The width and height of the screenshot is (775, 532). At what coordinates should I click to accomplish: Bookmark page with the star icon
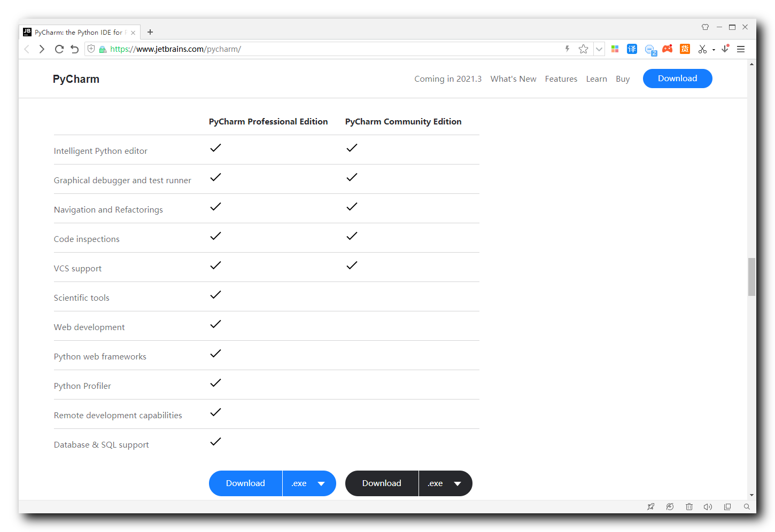coord(583,49)
